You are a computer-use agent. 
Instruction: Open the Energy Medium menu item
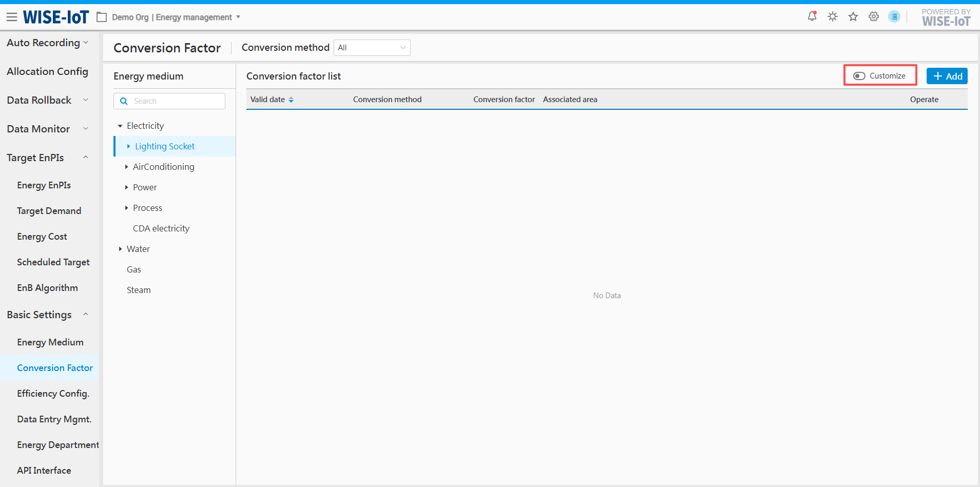pyautogui.click(x=50, y=342)
